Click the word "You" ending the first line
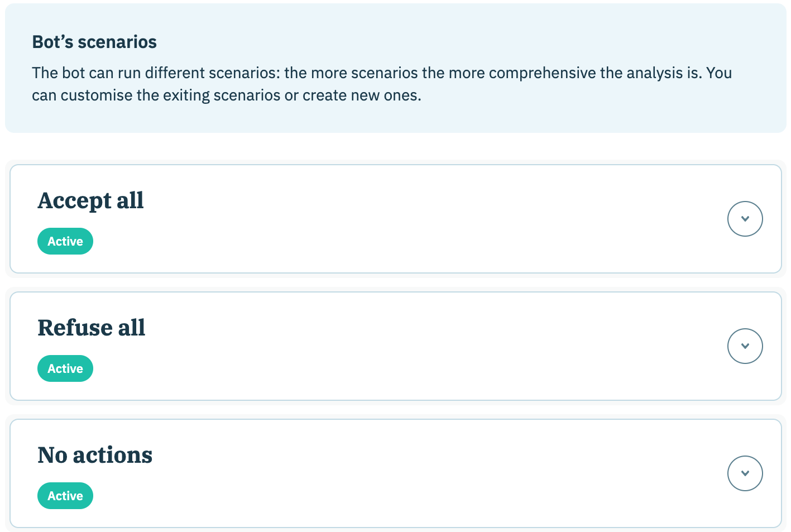 click(x=719, y=73)
